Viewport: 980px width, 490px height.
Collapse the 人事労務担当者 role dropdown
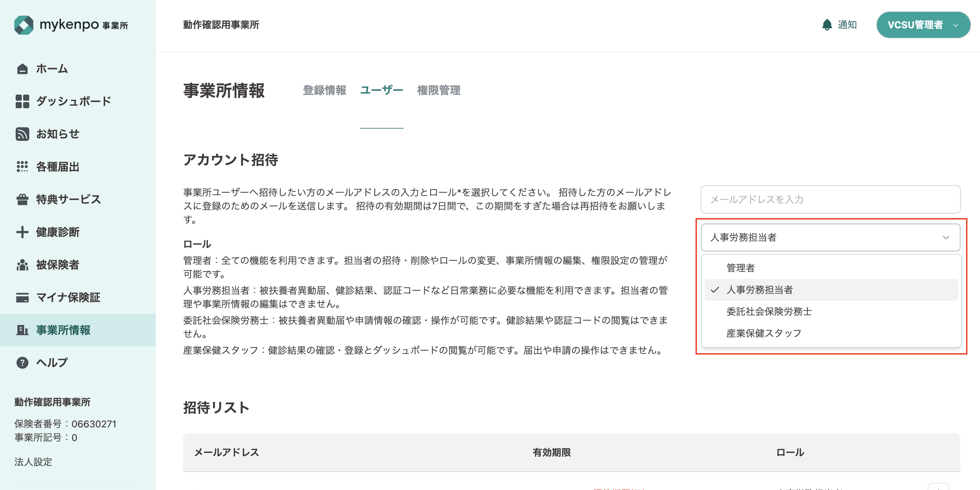click(x=831, y=238)
